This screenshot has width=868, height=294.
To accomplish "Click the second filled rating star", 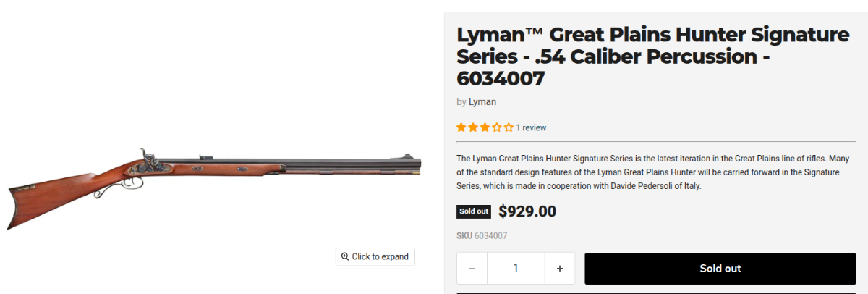I will (x=472, y=127).
